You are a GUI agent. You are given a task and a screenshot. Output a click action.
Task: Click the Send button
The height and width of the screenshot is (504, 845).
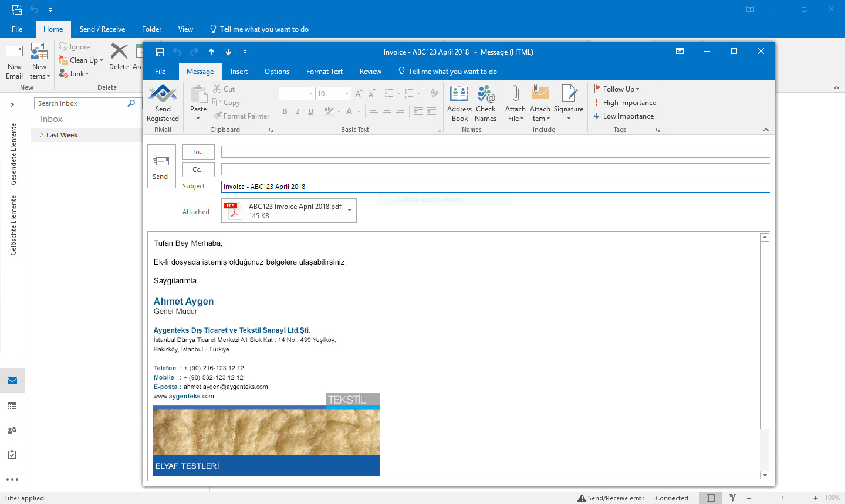[x=161, y=167]
